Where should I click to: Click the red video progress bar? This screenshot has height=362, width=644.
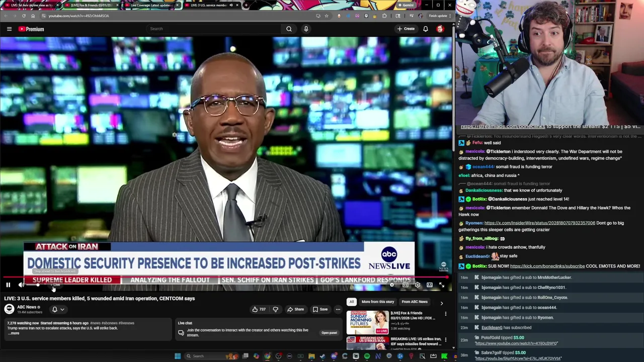click(225, 277)
